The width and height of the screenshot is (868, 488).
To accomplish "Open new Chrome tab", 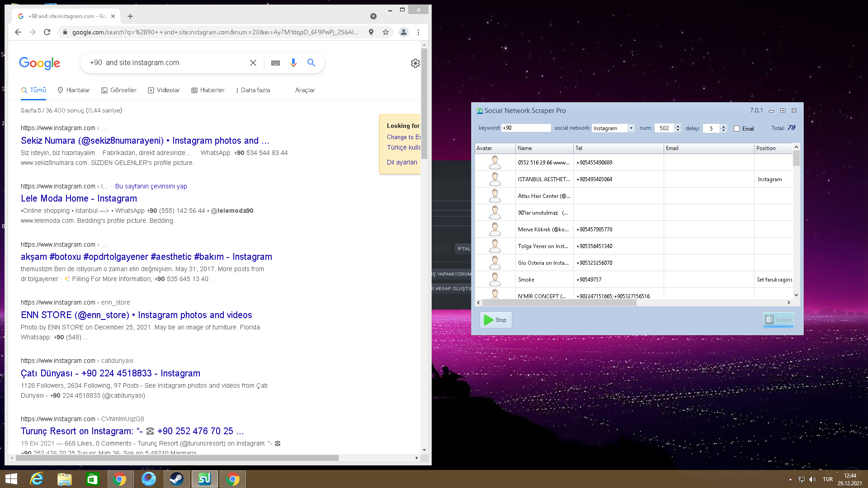I will point(130,16).
